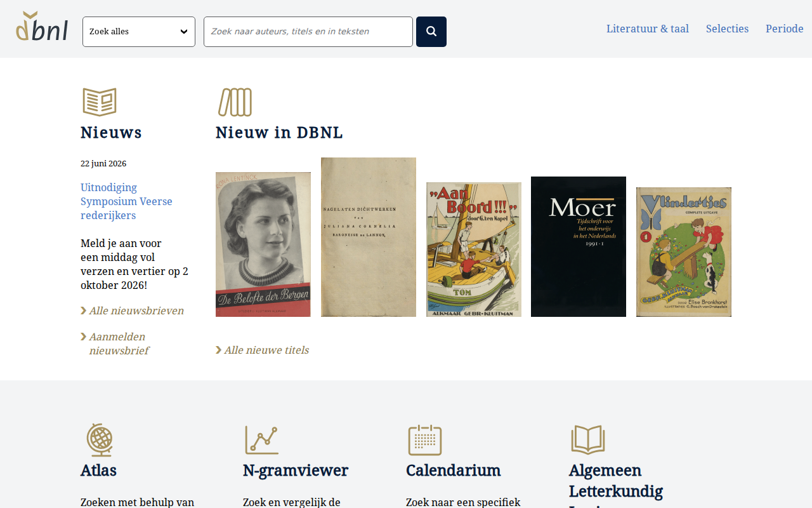
Task: Click the newspaper icon above Nieuws
Action: [x=100, y=102]
